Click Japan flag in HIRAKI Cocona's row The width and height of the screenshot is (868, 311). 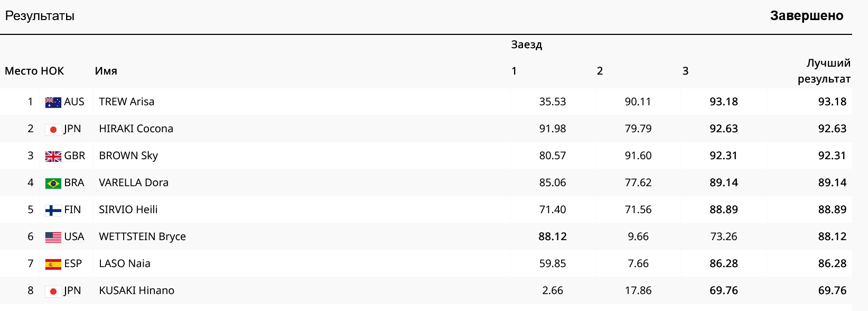pos(53,129)
